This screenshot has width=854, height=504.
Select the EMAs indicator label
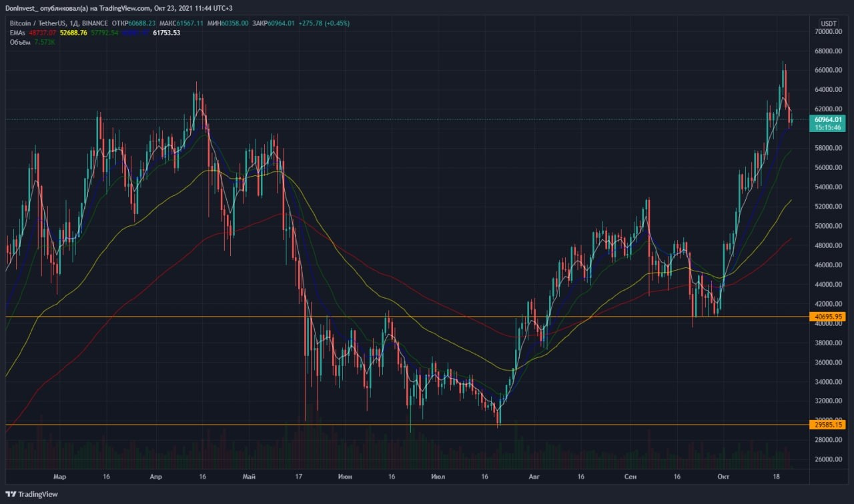(18, 33)
